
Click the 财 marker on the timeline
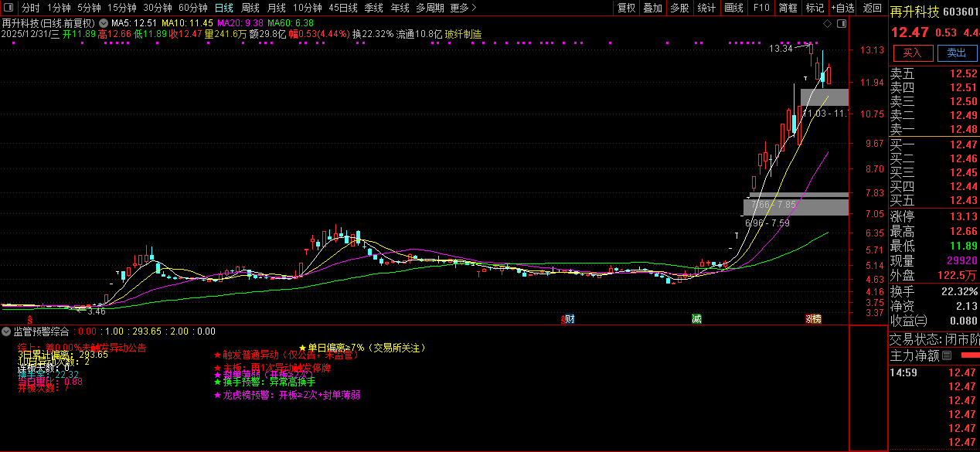pos(569,319)
